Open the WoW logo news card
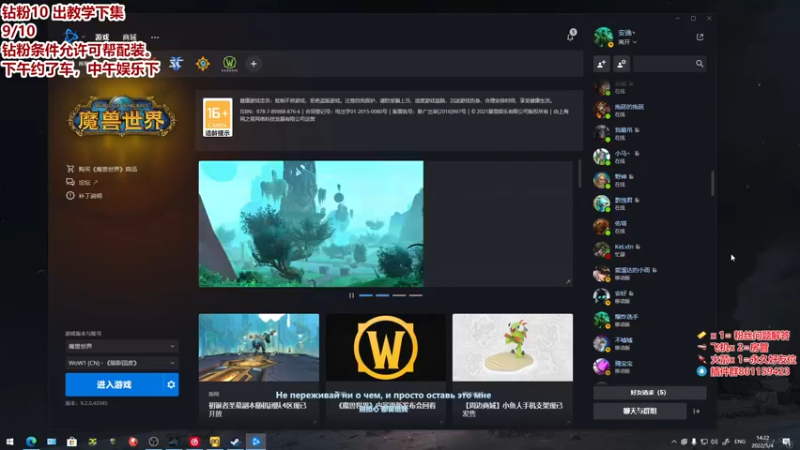This screenshot has width=800, height=450. 386,347
